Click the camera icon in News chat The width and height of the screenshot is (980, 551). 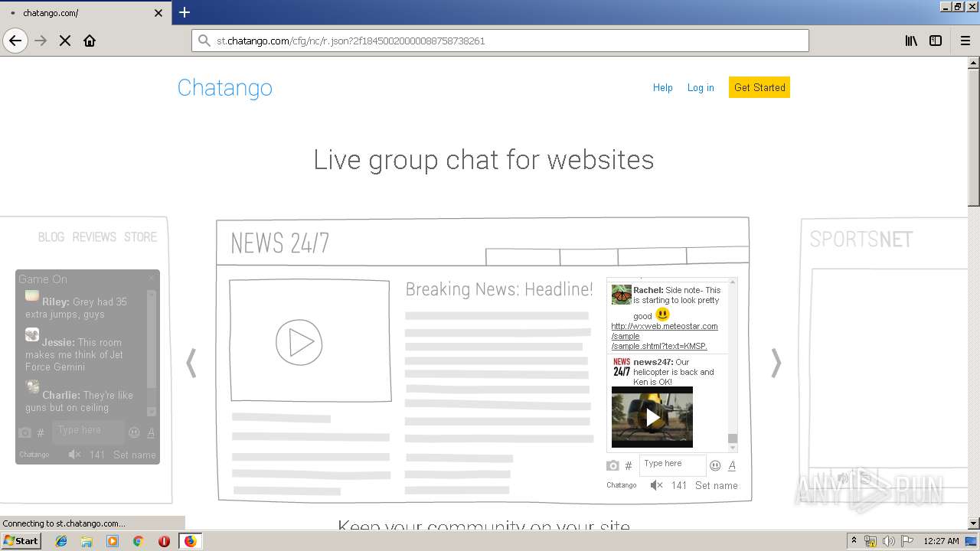coord(612,465)
